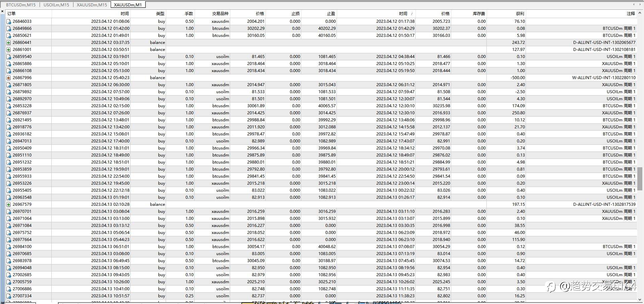Click the order icon for 26853228

9,106
